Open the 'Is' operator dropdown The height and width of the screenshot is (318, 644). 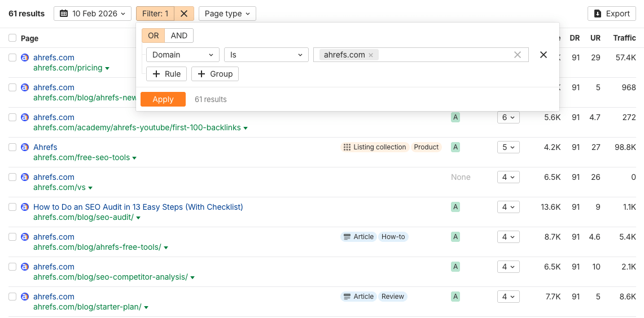(x=266, y=55)
